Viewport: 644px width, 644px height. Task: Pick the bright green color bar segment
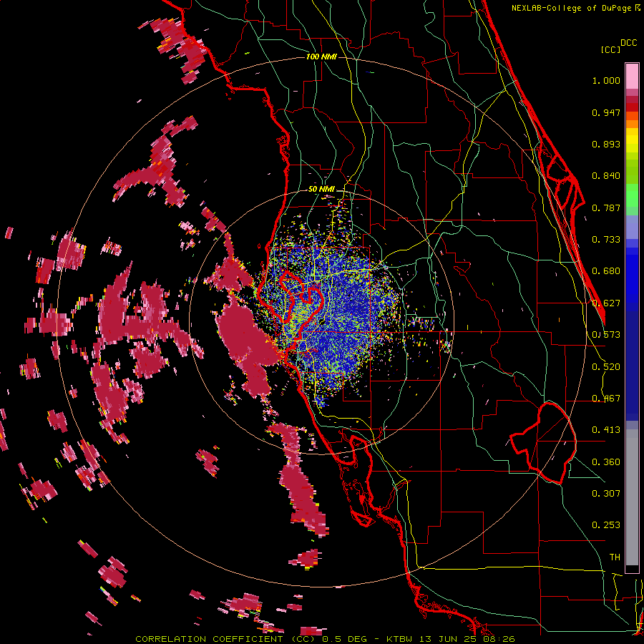632,196
